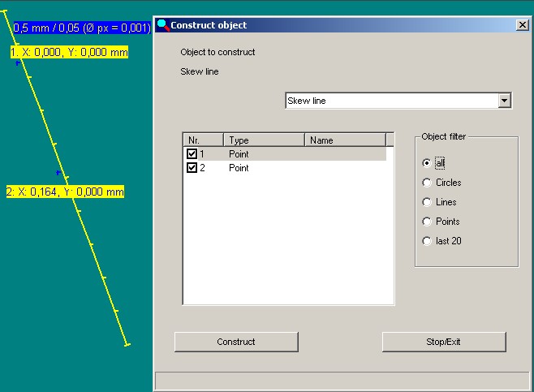Open the Skew line dropdown arrow
The image size is (534, 392).
tap(504, 101)
